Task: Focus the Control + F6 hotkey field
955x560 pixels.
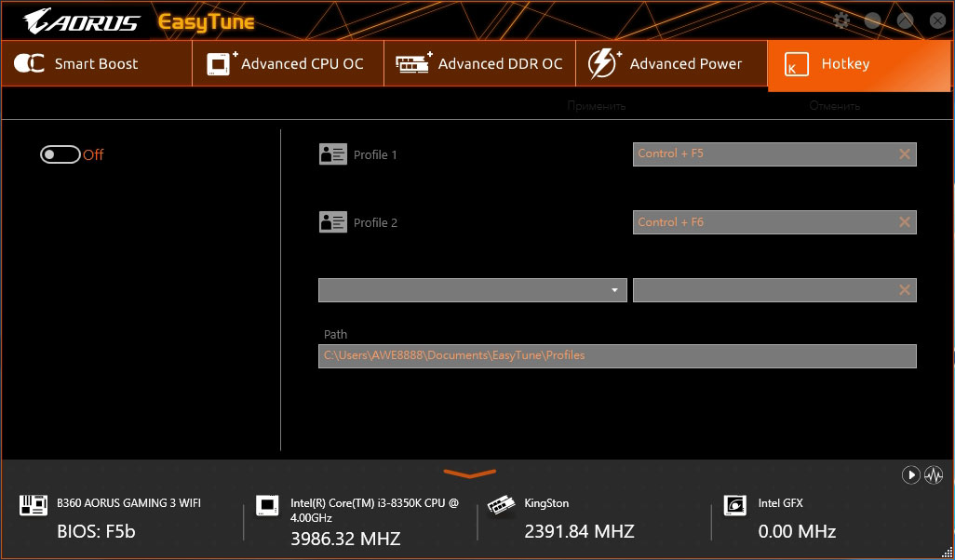Action: pos(774,222)
